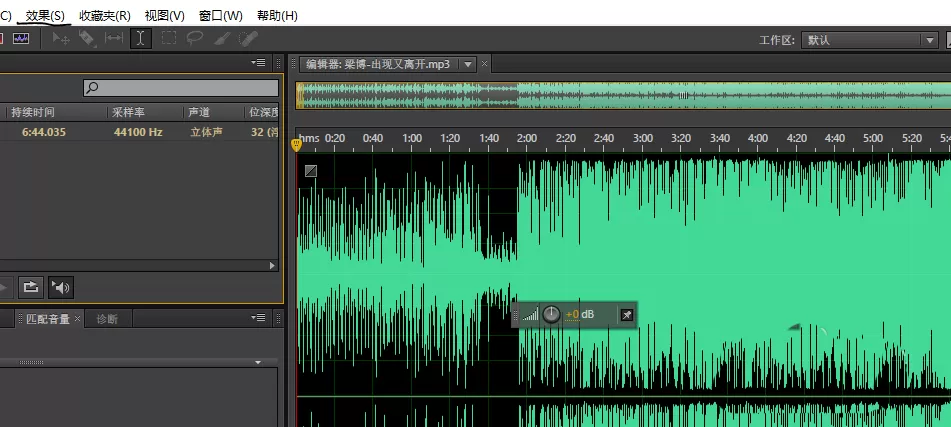Switch to the 匹配音量 tab
951x427 pixels.
(47, 318)
